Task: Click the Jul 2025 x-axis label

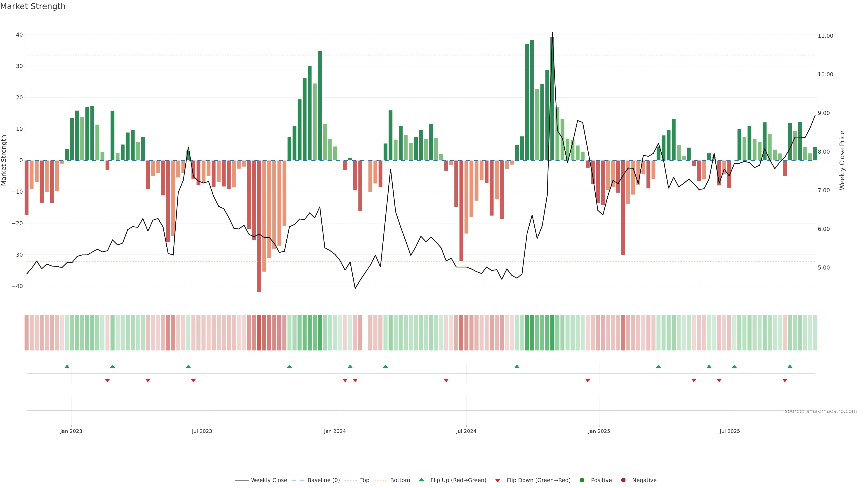Action: coord(729,431)
